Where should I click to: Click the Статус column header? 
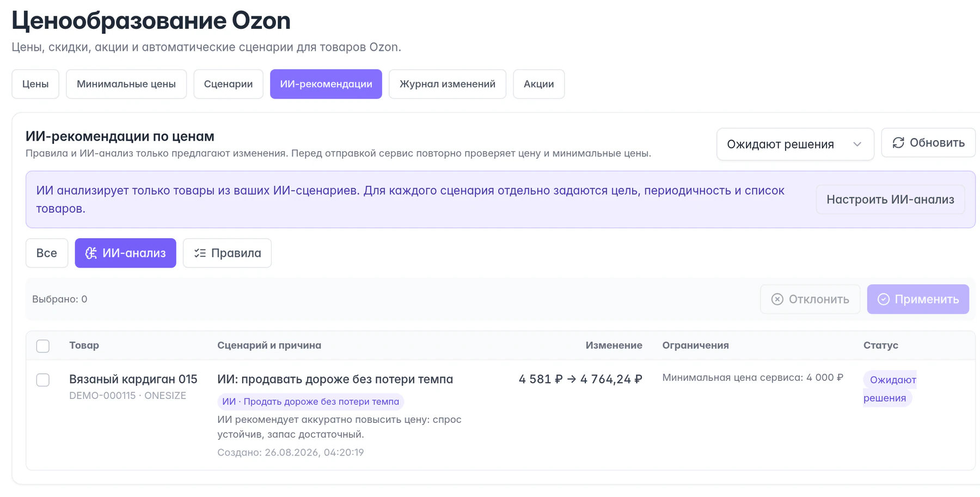tap(881, 346)
